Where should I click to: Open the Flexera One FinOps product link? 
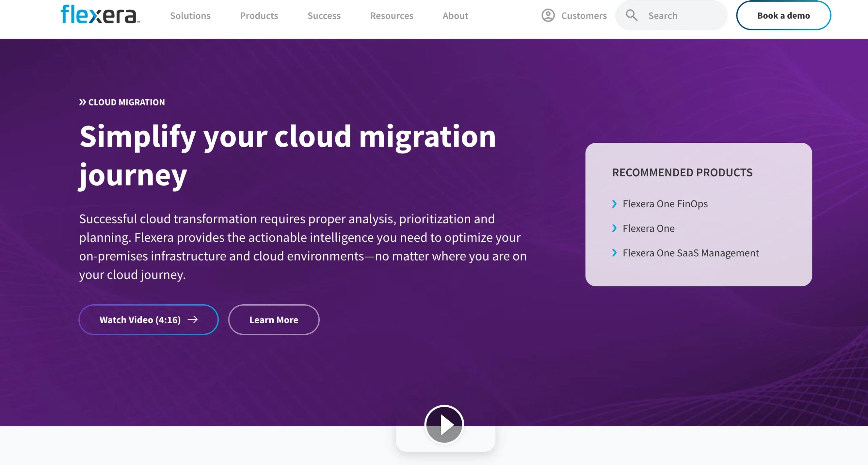pyautogui.click(x=665, y=204)
